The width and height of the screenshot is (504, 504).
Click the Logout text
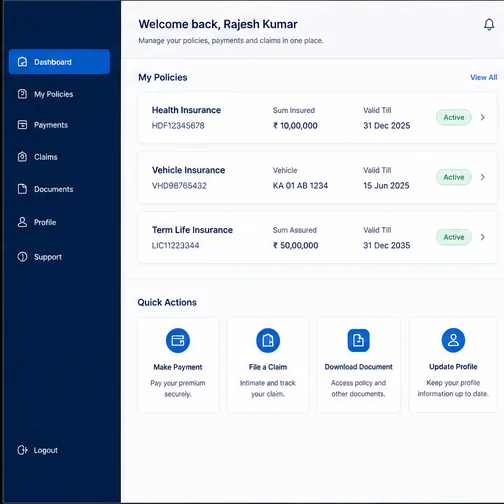46,450
